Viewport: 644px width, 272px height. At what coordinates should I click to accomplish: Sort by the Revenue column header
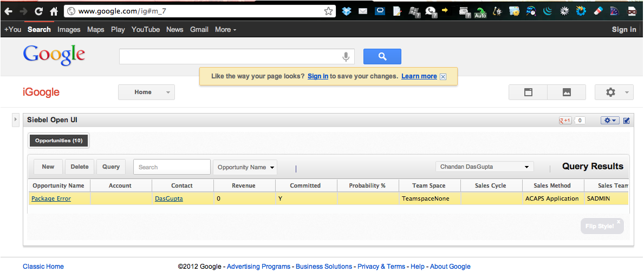tap(244, 185)
